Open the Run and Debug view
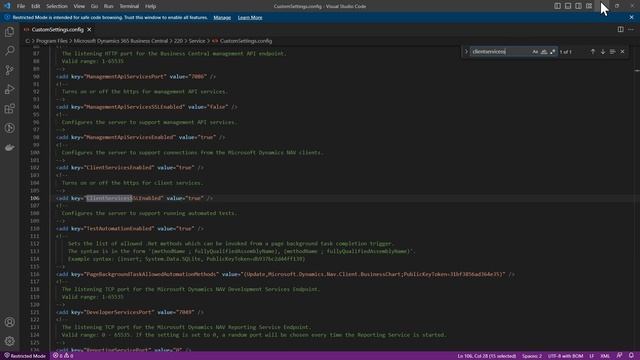Screen dimensions: 640x360 click(9, 89)
